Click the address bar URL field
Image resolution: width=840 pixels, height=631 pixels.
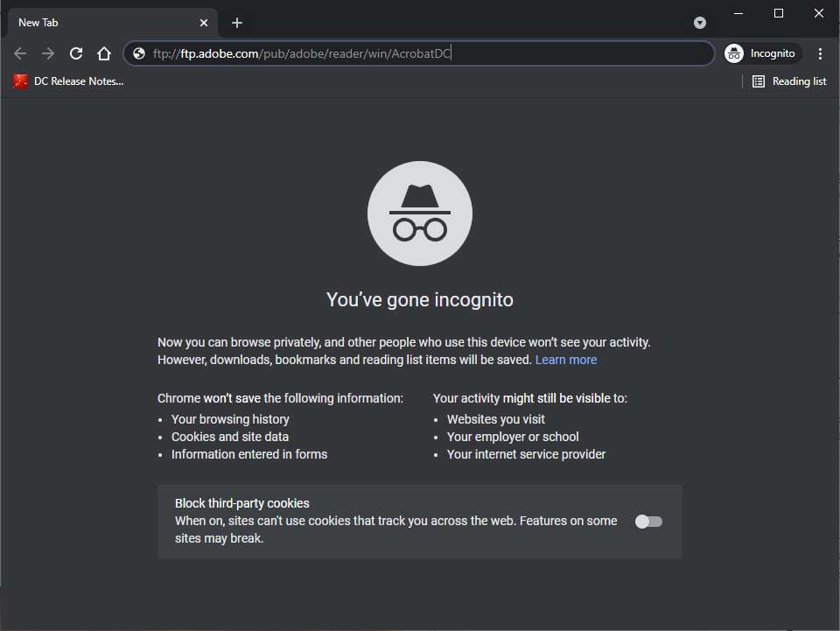click(x=420, y=53)
